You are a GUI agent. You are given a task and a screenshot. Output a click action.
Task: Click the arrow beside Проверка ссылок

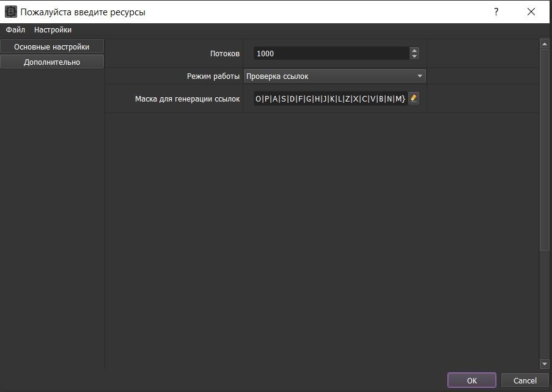(x=419, y=76)
